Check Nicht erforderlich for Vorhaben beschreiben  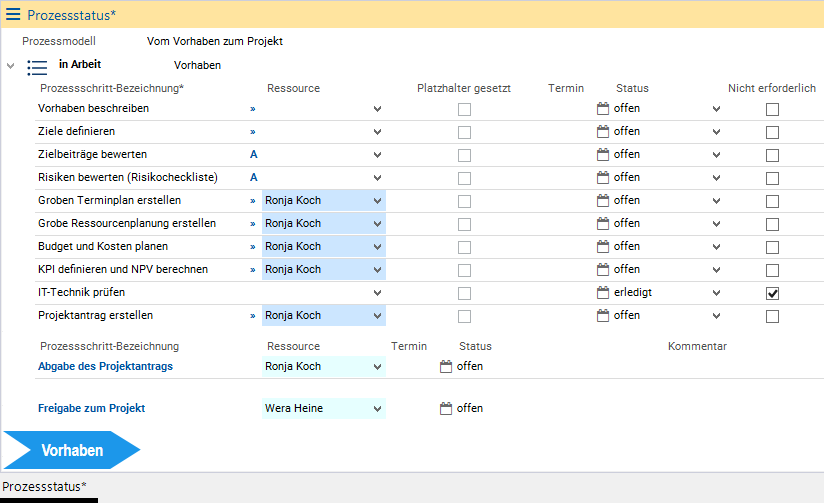(772, 109)
